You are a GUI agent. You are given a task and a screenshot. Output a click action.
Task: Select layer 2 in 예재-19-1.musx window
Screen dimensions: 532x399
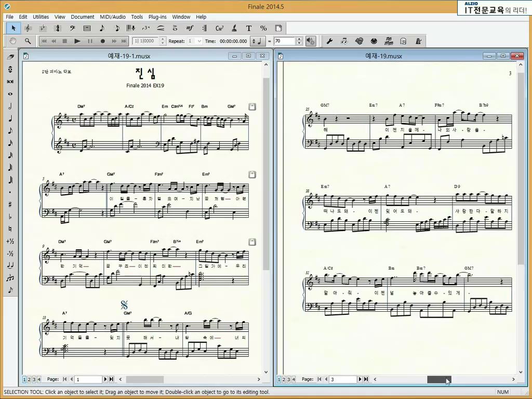pos(29,379)
